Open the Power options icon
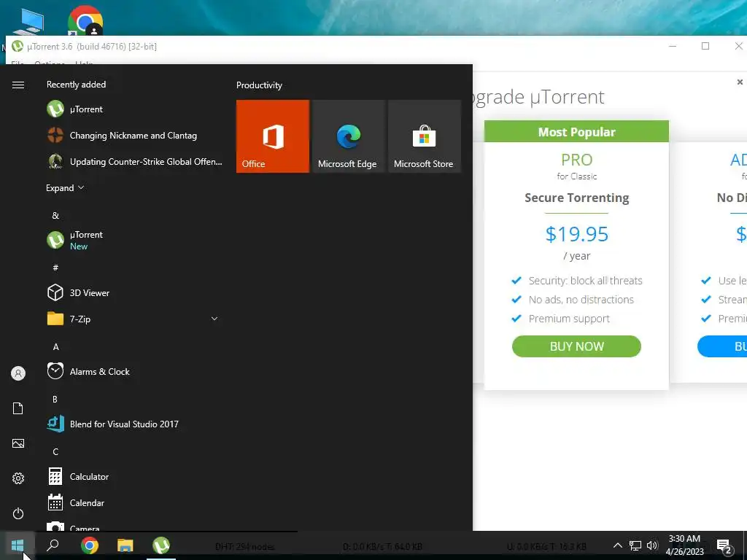Screen dimensions: 747x560 click(18, 513)
